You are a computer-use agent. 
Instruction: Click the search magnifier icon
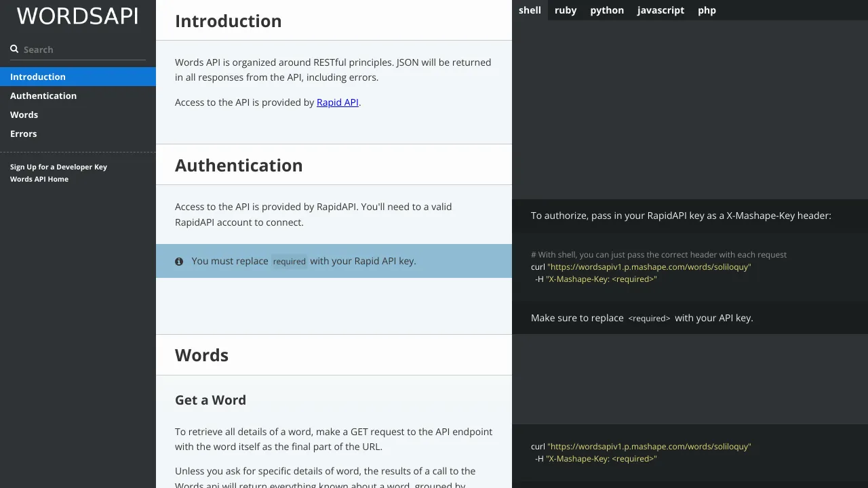pyautogui.click(x=14, y=49)
